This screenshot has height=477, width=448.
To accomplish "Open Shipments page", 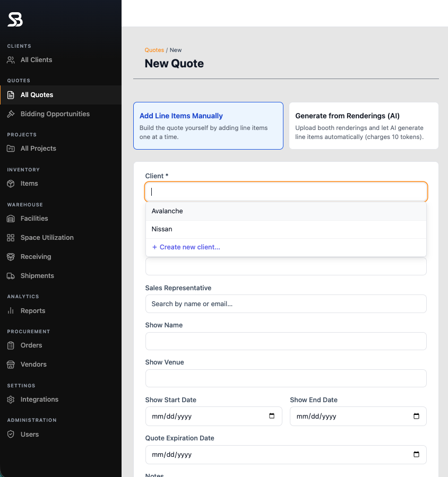I will click(37, 276).
